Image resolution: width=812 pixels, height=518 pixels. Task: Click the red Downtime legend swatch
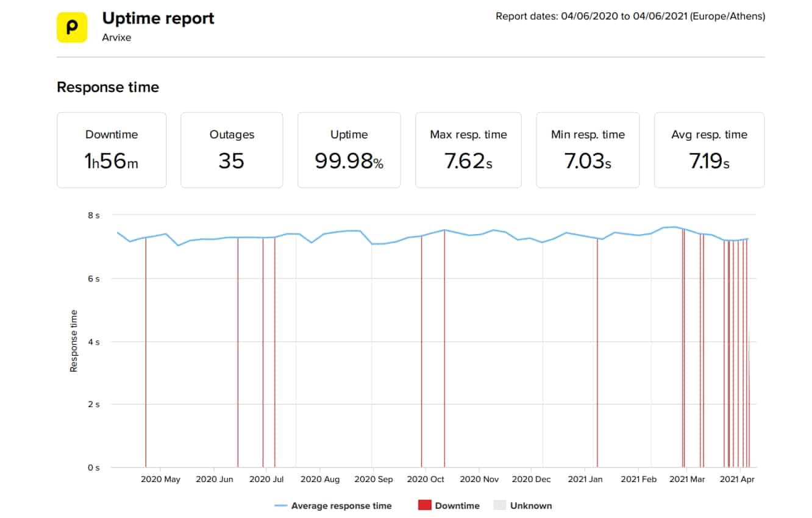click(x=424, y=505)
